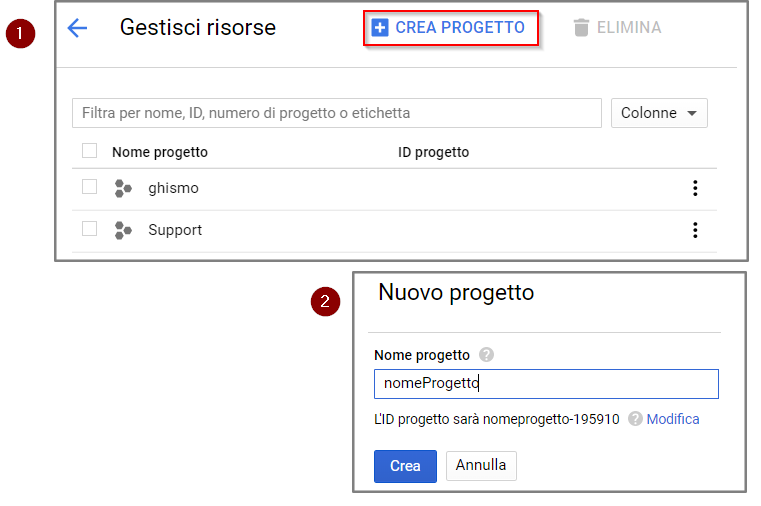
Task: Go back using the blue arrow
Action: [77, 28]
